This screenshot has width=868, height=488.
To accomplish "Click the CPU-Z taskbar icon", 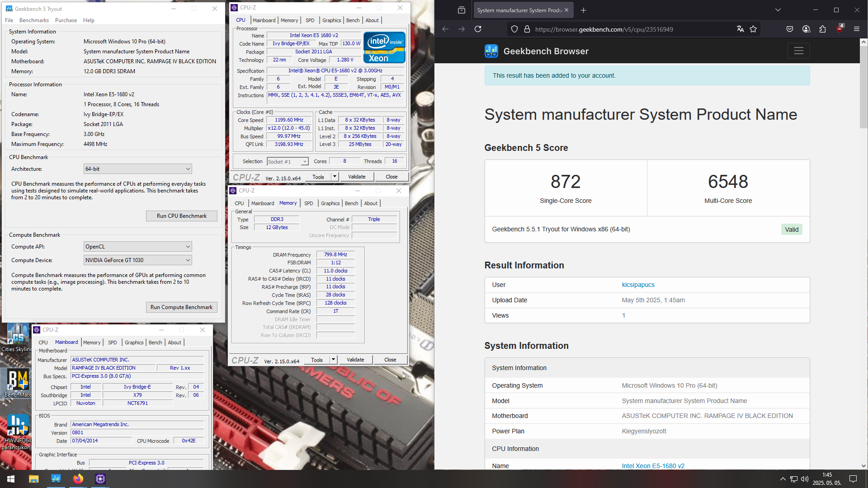I will pyautogui.click(x=100, y=479).
